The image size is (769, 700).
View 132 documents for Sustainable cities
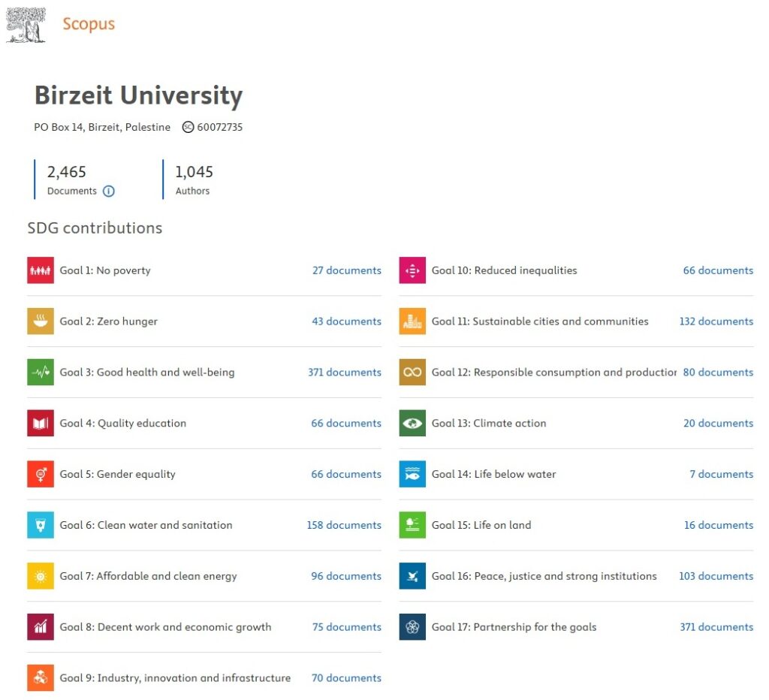pyautogui.click(x=716, y=321)
